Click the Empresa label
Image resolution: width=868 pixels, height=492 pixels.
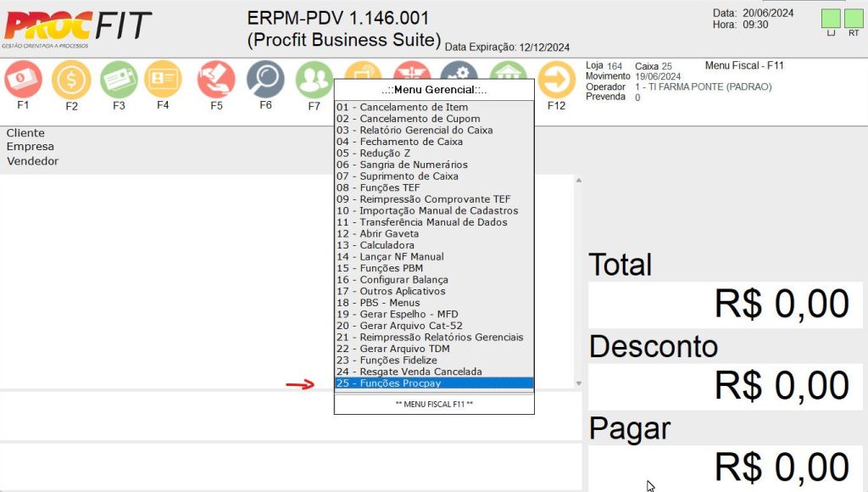pos(31,147)
